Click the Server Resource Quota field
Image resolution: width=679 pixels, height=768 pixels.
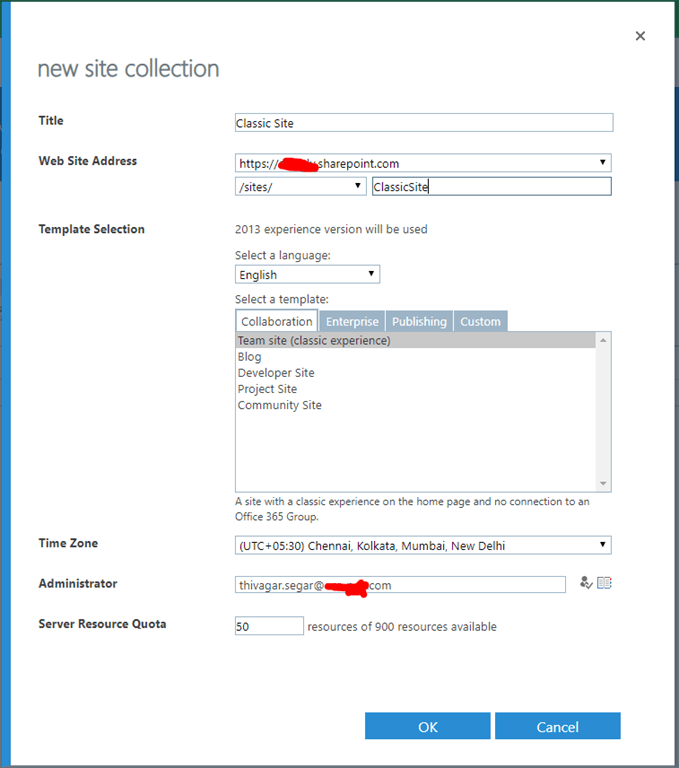269,626
